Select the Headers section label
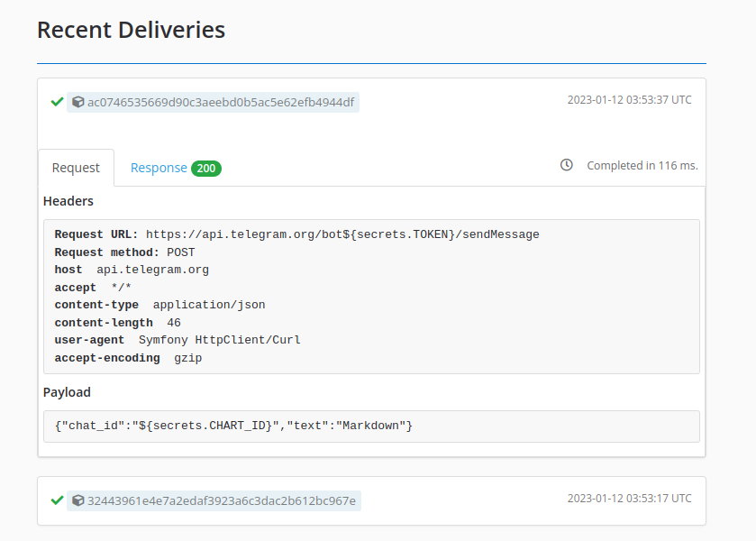The width and height of the screenshot is (756, 541). pyautogui.click(x=68, y=201)
